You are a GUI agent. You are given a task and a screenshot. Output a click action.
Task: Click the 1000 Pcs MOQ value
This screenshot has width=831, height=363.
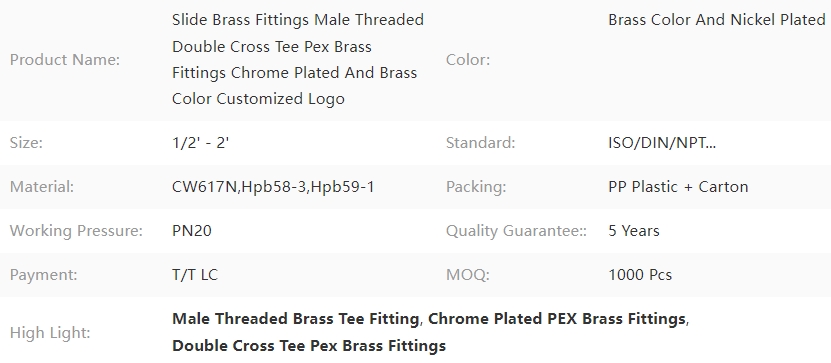click(640, 275)
